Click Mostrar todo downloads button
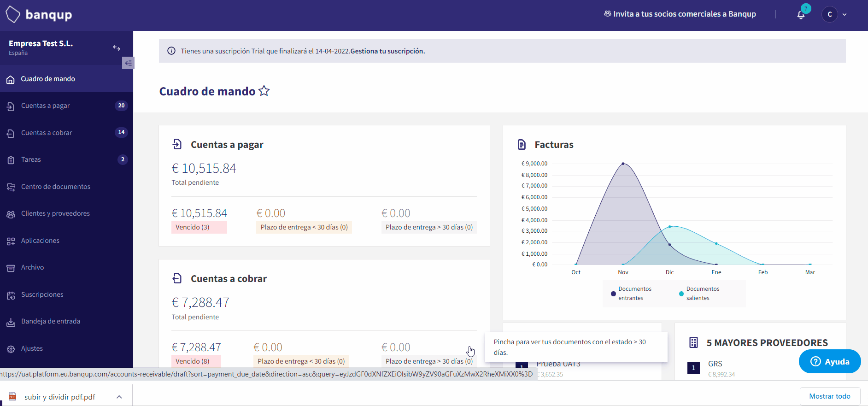 point(830,396)
